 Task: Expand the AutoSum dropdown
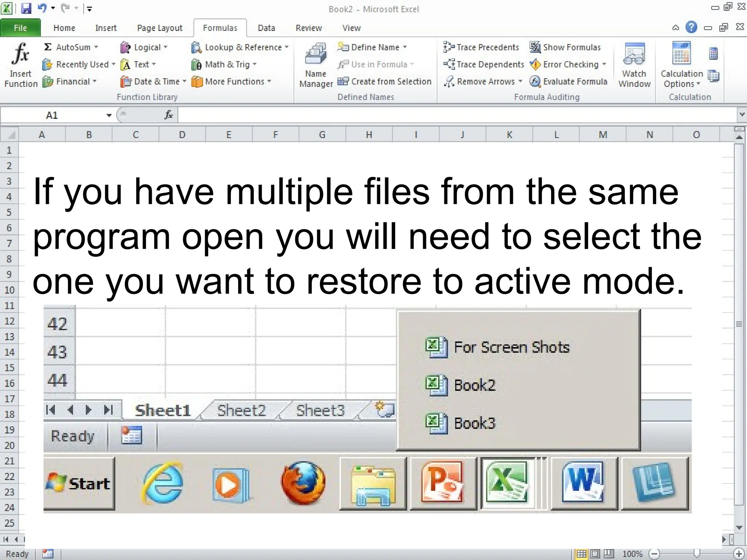(x=96, y=47)
